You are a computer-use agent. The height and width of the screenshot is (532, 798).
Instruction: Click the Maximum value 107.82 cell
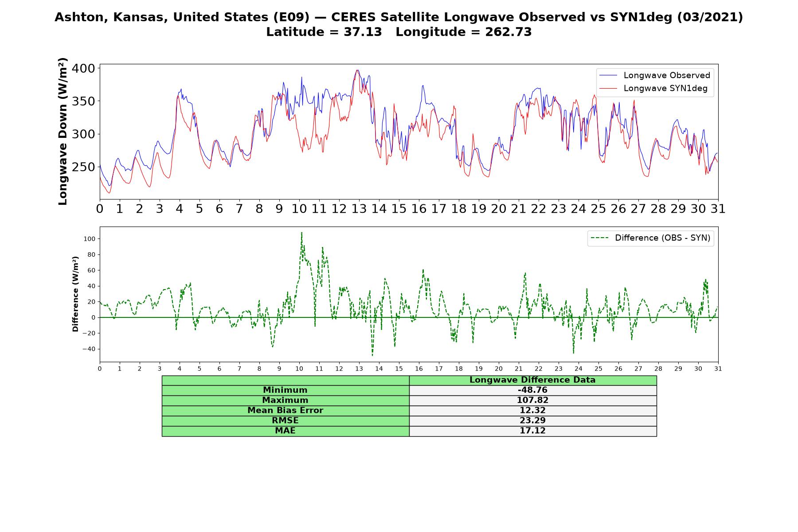point(532,400)
